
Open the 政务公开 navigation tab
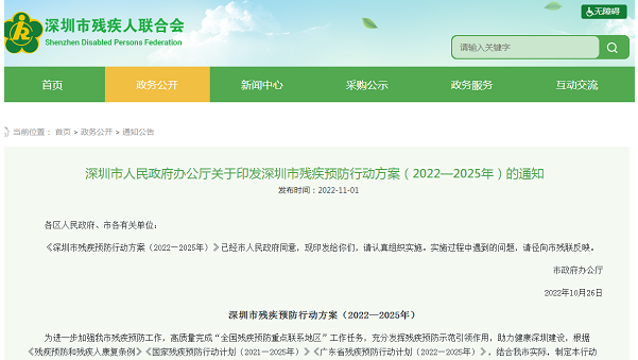coord(157,85)
